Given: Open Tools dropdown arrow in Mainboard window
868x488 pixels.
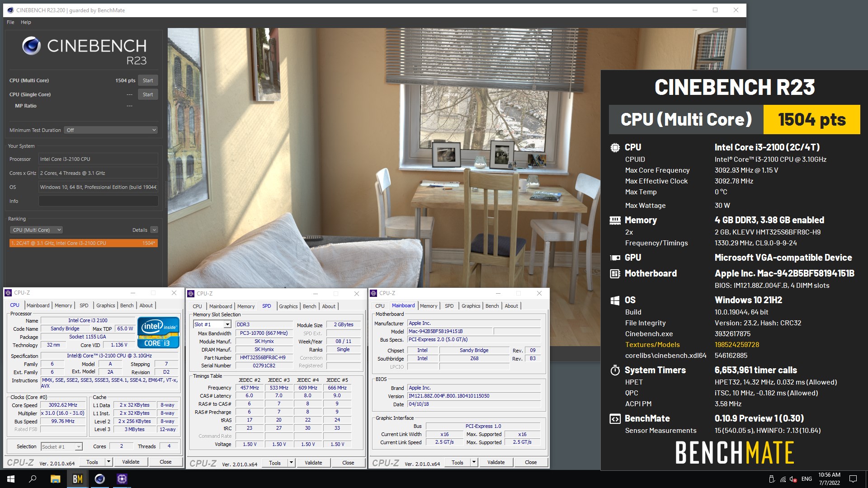Looking at the screenshot, I should point(474,462).
